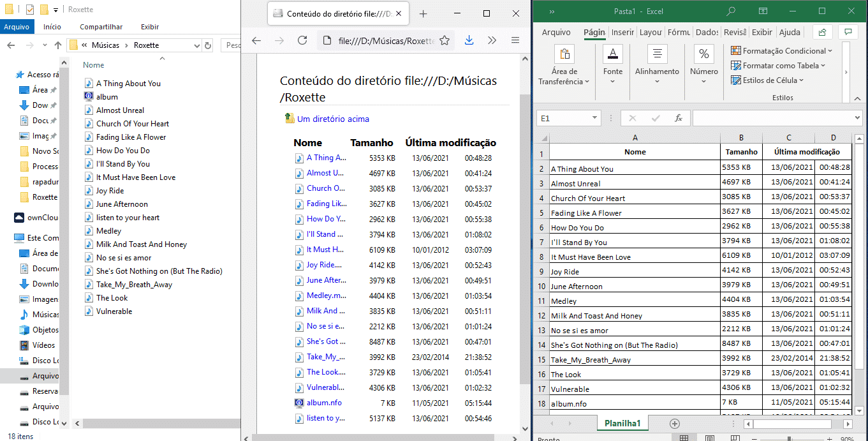The width and height of the screenshot is (868, 441).
Task: Click the Alinhamento group icon
Action: (x=657, y=54)
